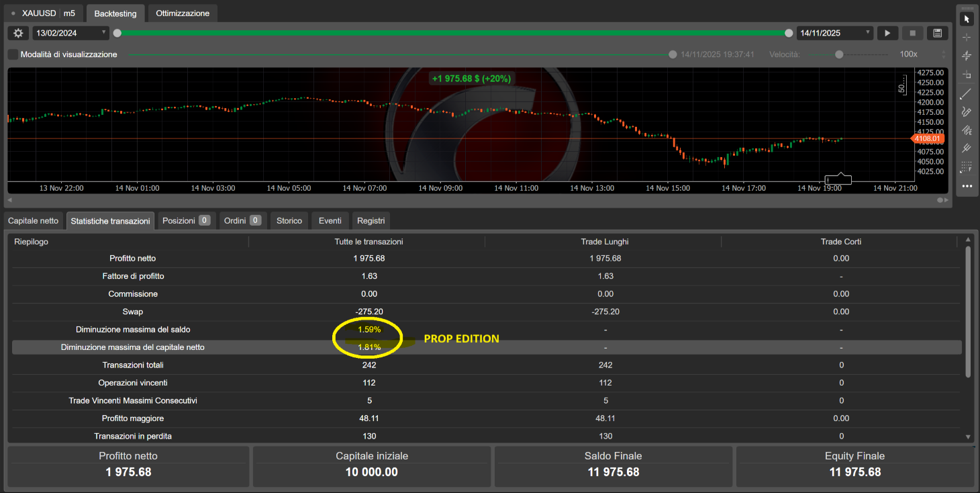Start the backtest with the play button
The width and height of the screenshot is (980, 493).
pos(887,33)
